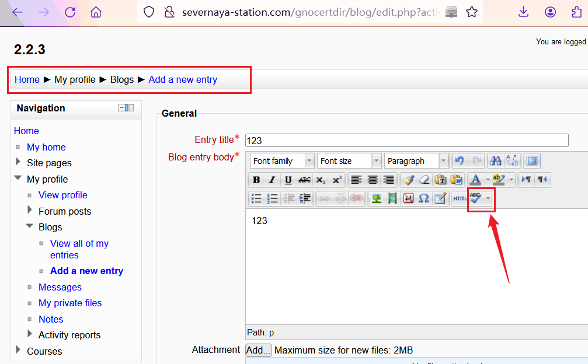588x364 pixels.
Task: Open the insert special character (Omega) tool
Action: (x=424, y=198)
